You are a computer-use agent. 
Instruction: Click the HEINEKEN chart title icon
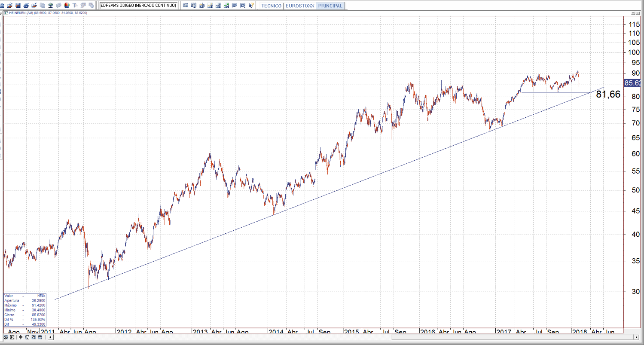click(6, 13)
